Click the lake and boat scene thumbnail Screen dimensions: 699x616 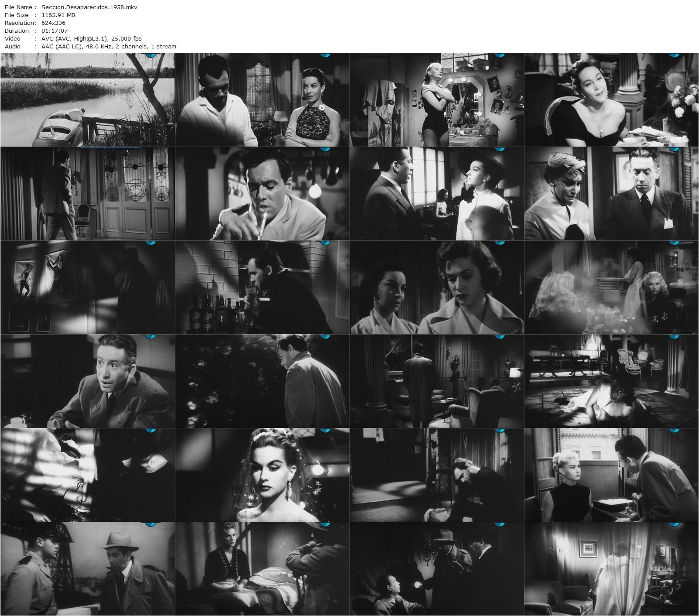click(88, 100)
